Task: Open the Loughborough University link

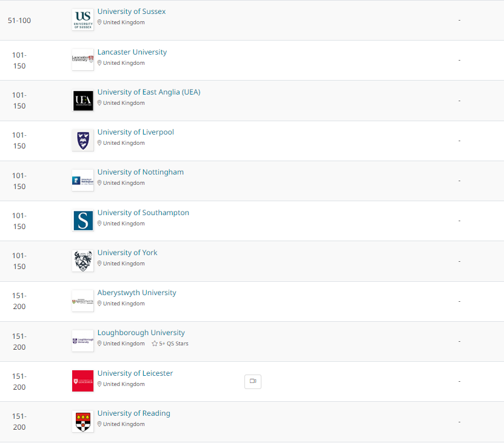Action: [141, 333]
